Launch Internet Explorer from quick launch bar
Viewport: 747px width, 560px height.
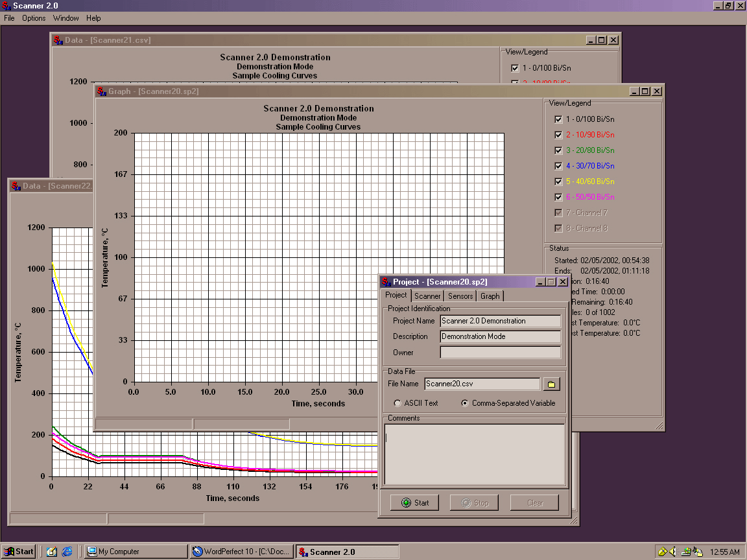(x=67, y=552)
